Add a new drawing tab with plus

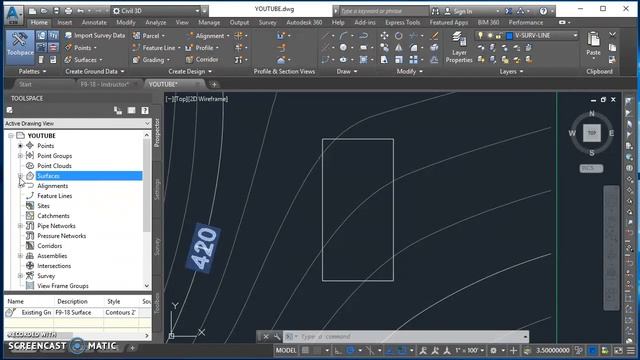coord(214,84)
